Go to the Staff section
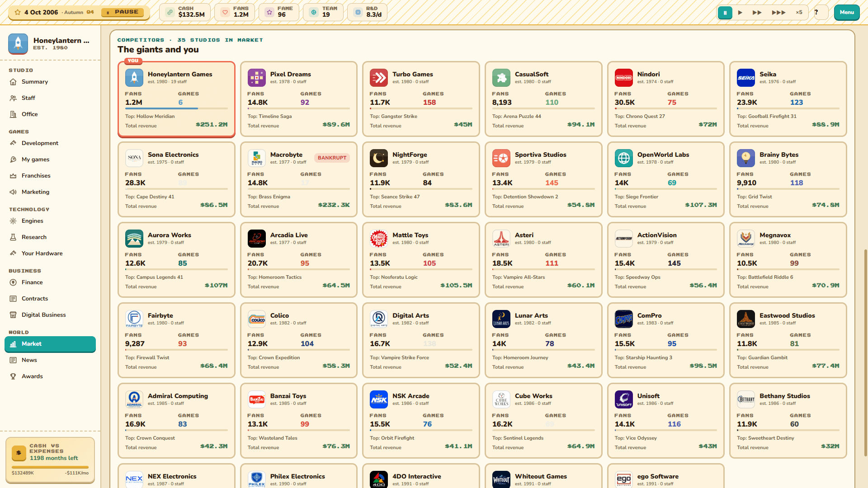868x488 pixels. click(x=50, y=98)
